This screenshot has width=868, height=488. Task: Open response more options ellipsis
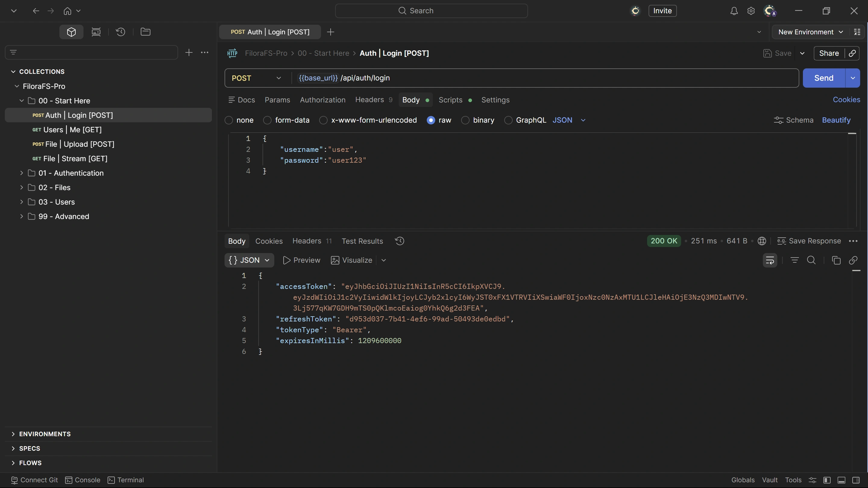pyautogui.click(x=853, y=241)
